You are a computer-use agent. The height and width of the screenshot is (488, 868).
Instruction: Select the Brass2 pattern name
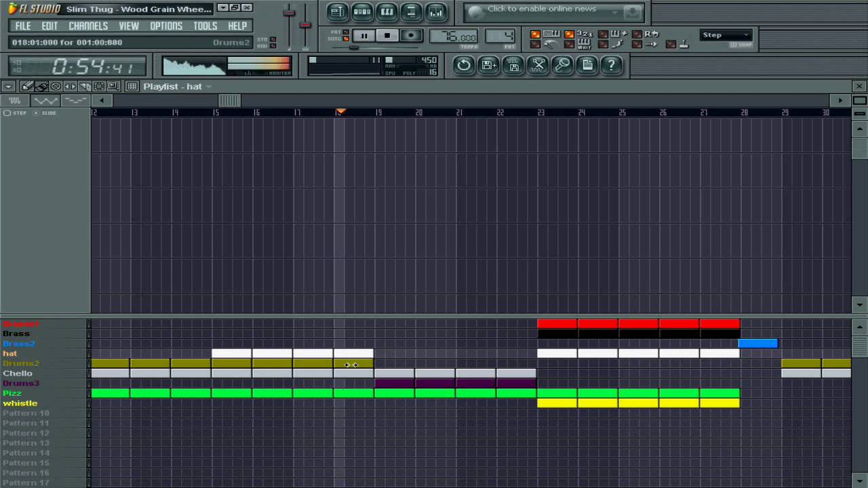(x=19, y=344)
